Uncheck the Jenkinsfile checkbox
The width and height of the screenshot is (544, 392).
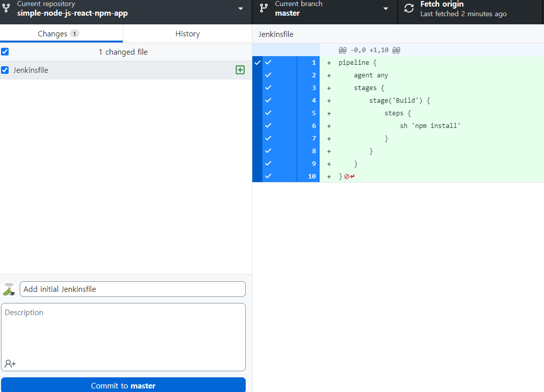click(5, 70)
